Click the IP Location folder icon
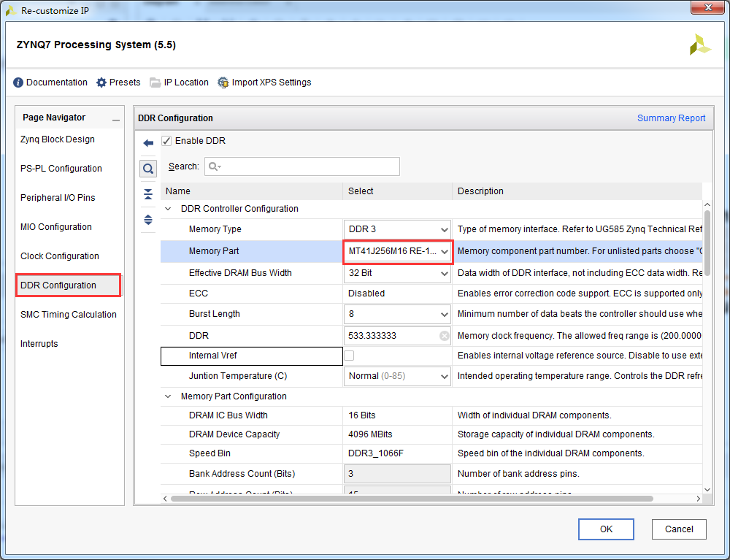The height and width of the screenshot is (560, 730). 155,83
